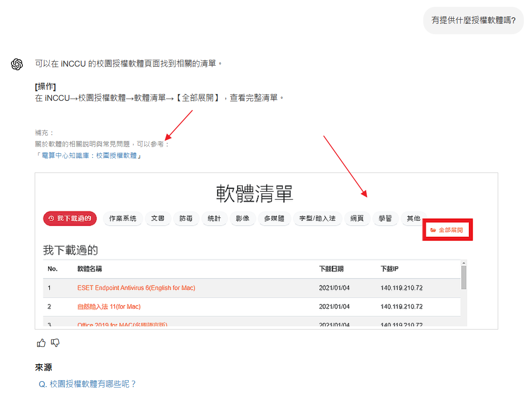Click the thumbs-down feedback icon
Viewport: 532px width, 398px height.
pos(55,343)
